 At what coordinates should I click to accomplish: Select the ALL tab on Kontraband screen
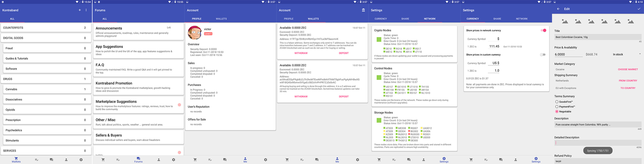[12, 19]
